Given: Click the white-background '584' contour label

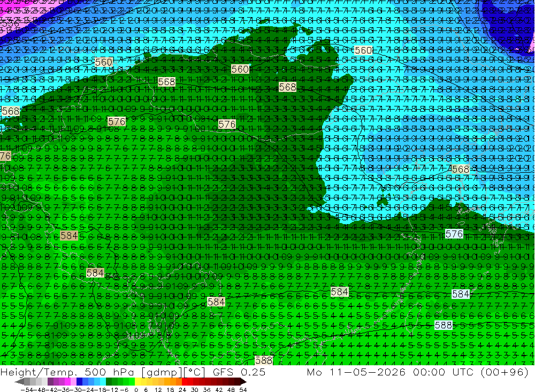Looking at the screenshot, I should (x=461, y=294).
